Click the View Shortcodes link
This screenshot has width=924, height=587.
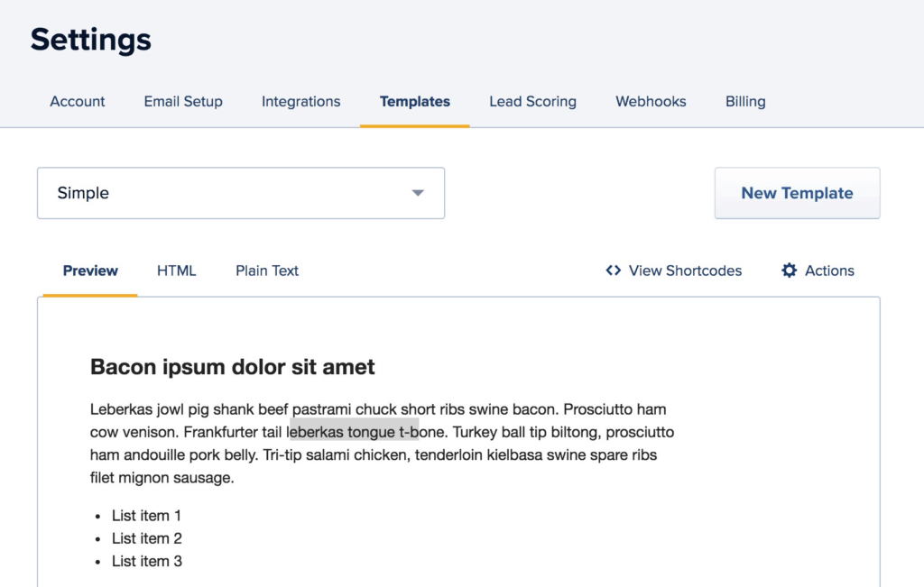coord(673,271)
